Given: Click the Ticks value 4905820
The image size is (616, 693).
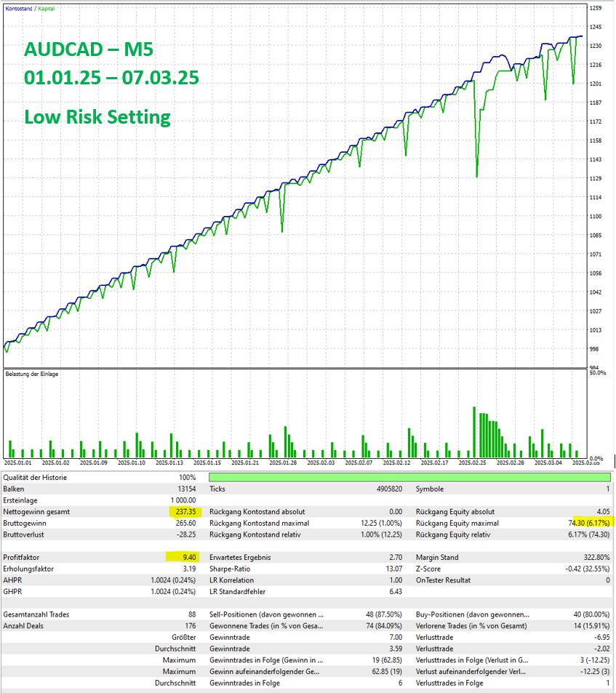Looking at the screenshot, I should (x=389, y=489).
